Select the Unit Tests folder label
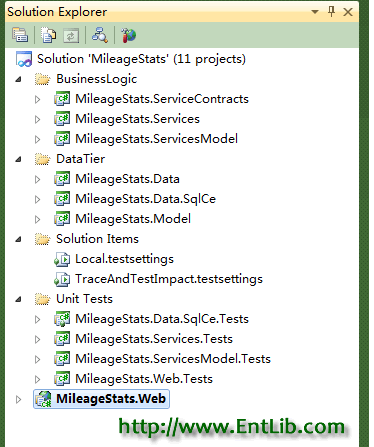The height and width of the screenshot is (447, 374). [84, 299]
